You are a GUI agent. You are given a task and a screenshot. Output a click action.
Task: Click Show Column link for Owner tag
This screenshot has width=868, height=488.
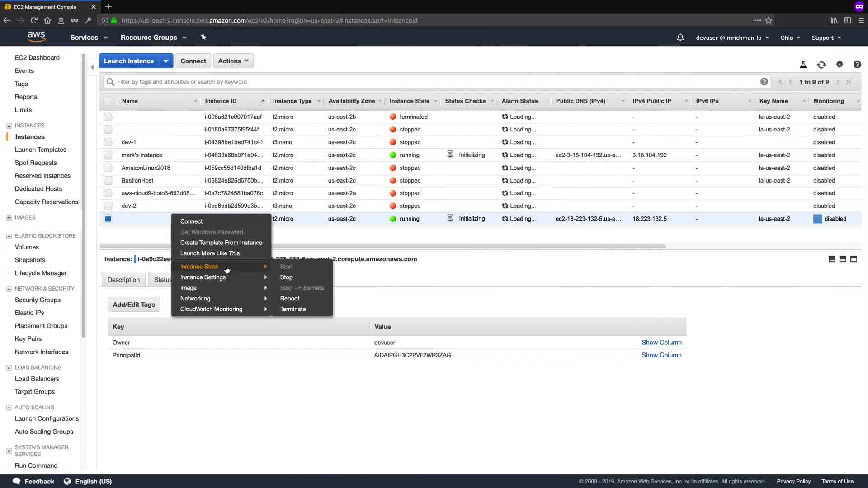[x=661, y=343]
